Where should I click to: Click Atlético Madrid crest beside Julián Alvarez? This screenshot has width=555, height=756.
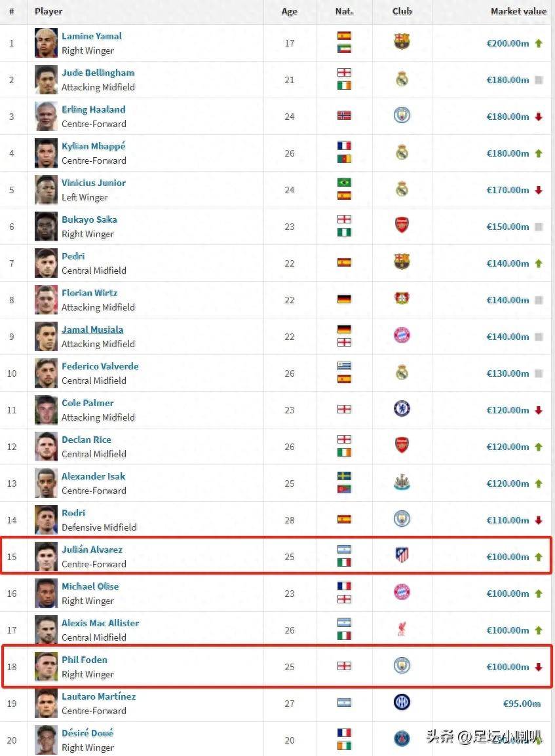click(402, 555)
